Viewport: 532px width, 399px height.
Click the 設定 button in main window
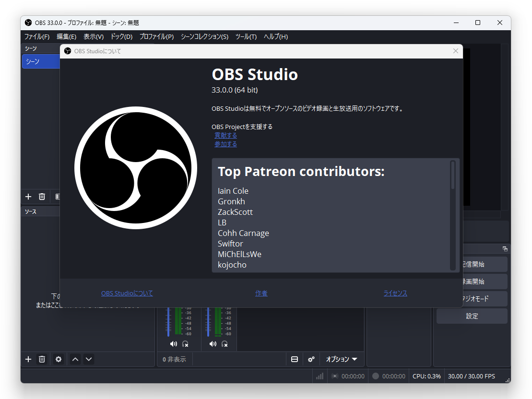click(472, 316)
